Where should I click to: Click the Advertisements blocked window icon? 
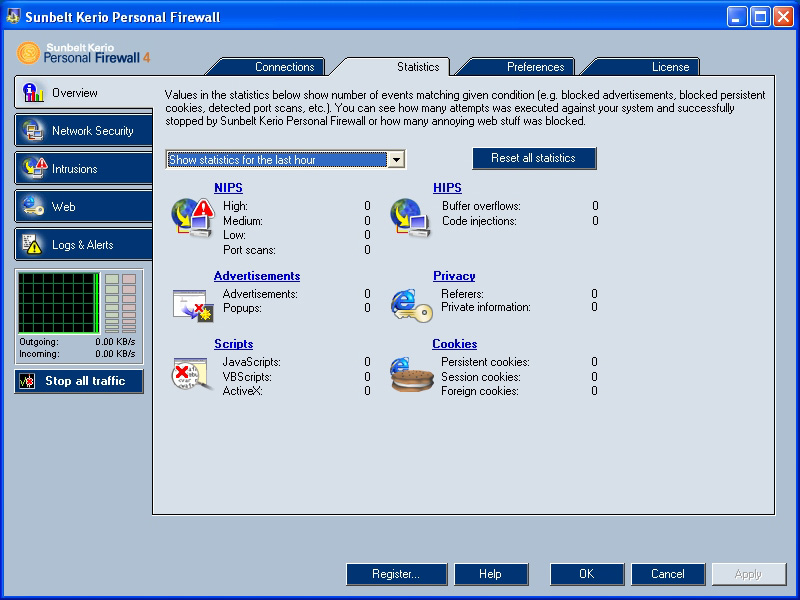pos(193,306)
